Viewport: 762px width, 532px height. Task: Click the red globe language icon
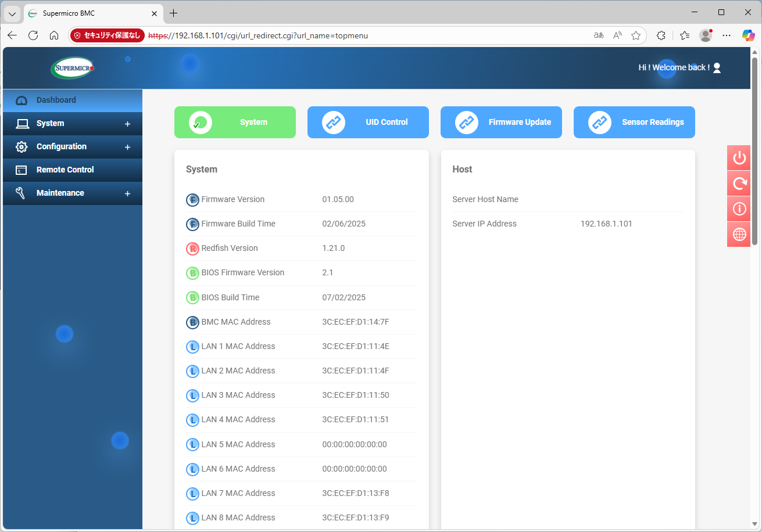pos(739,235)
